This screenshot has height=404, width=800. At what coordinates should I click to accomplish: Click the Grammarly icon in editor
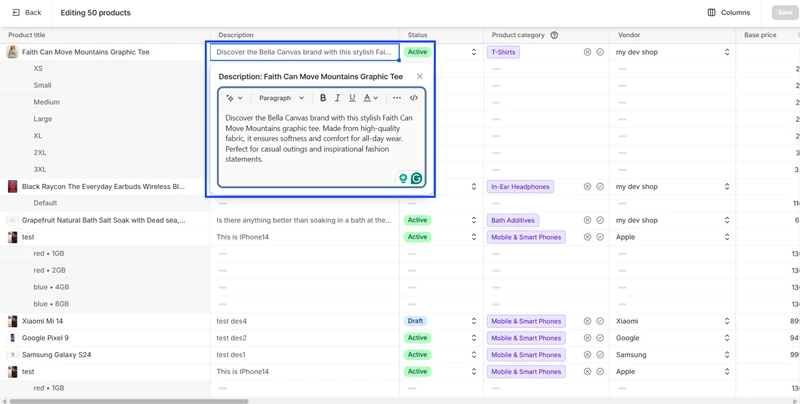pos(417,178)
